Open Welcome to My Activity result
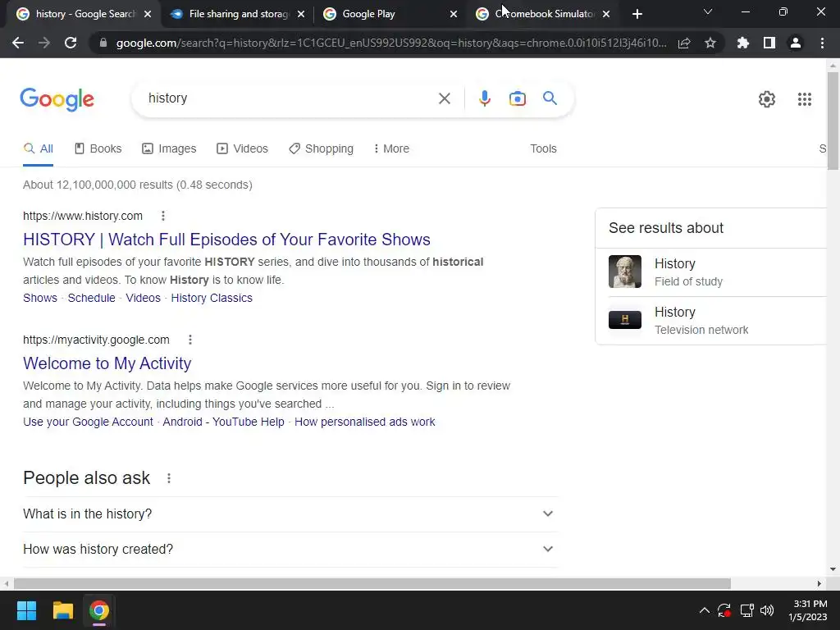Viewport: 840px width, 630px height. [x=107, y=363]
